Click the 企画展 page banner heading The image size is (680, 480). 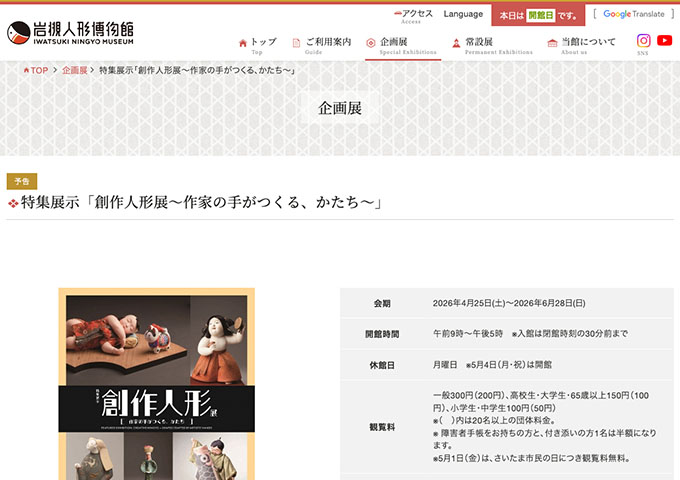pyautogui.click(x=340, y=108)
